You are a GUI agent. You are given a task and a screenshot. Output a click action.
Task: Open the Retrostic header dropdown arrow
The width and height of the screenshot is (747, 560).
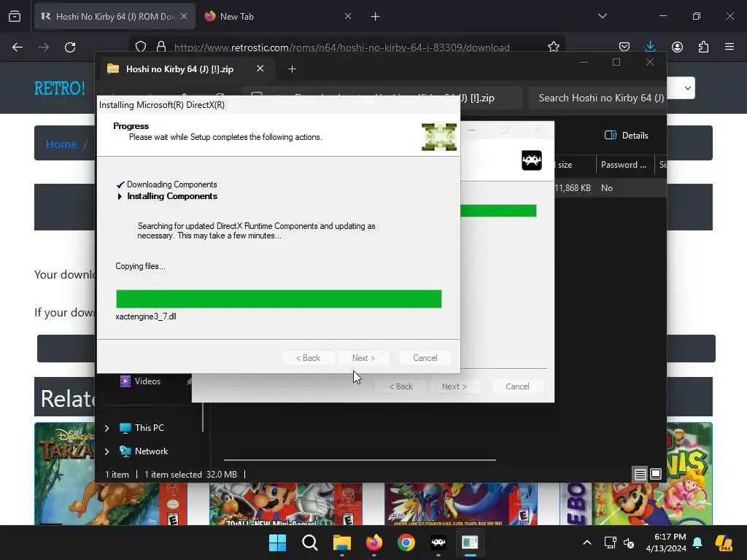click(x=687, y=88)
